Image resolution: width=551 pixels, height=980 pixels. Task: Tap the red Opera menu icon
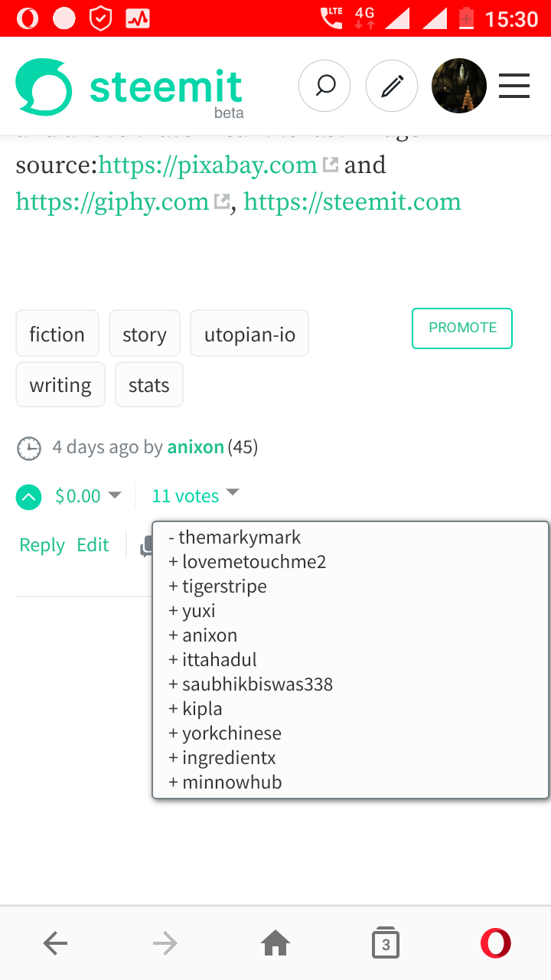(496, 944)
